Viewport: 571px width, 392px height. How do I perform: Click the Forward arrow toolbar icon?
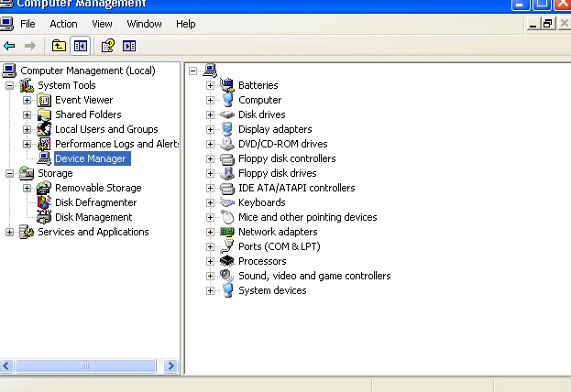coord(30,46)
